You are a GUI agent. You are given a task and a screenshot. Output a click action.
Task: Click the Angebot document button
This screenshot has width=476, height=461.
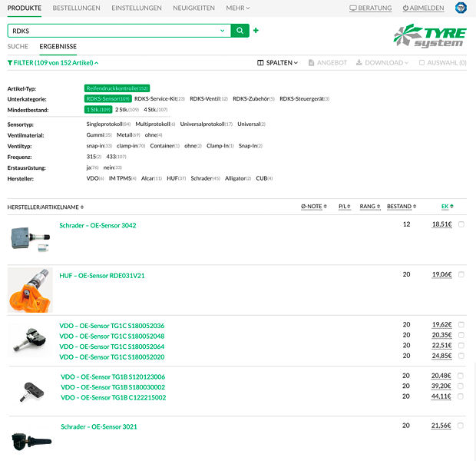[328, 62]
